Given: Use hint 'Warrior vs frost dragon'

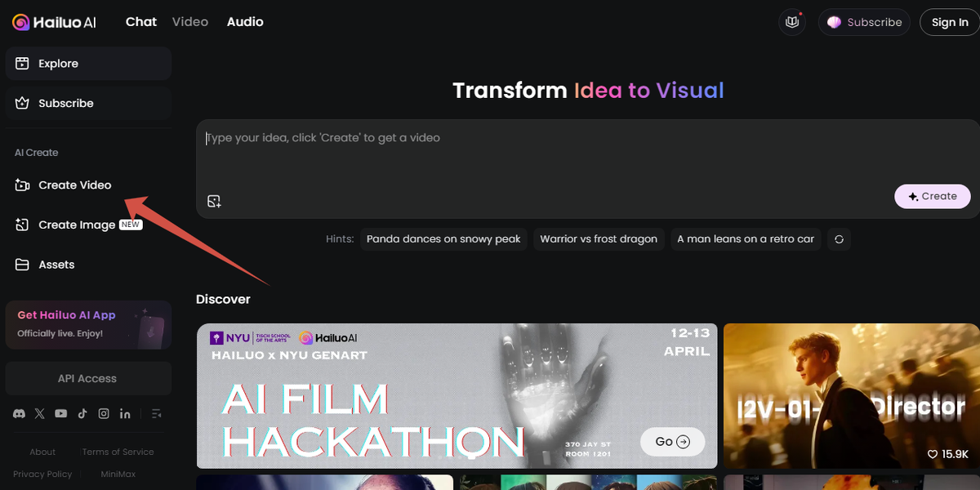Looking at the screenshot, I should 599,239.
